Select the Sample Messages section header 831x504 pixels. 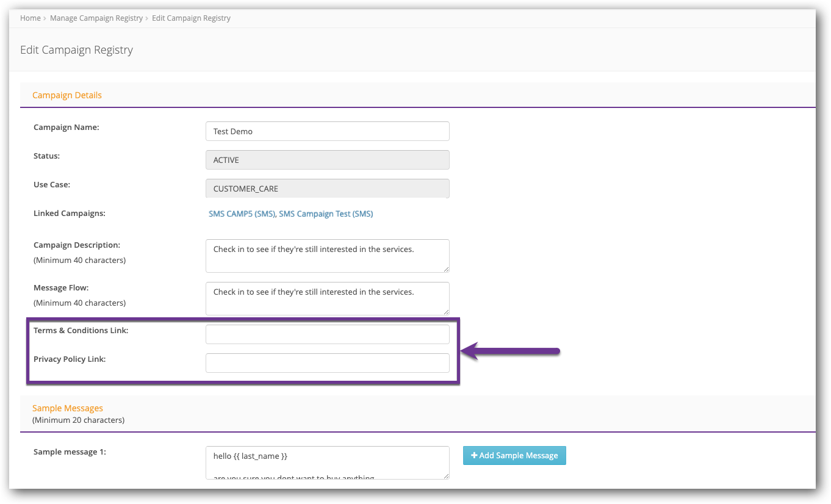point(68,408)
